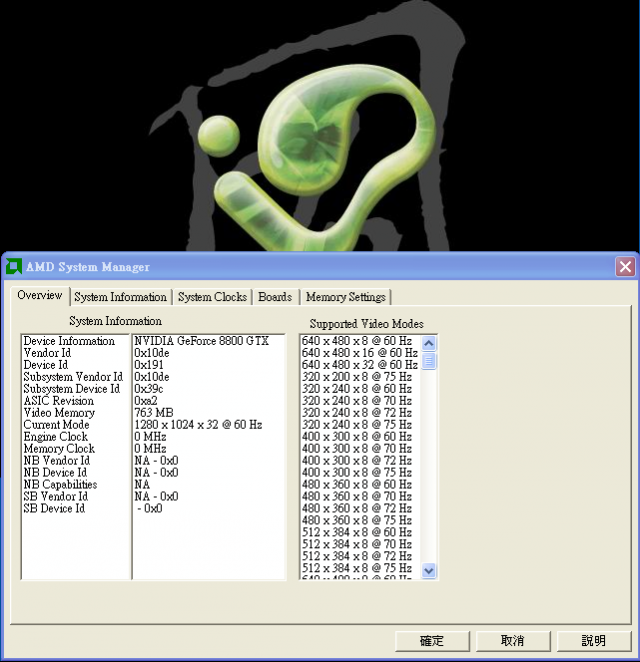This screenshot has height=662, width=640.
Task: Select 320 x 240 x 8 @ 60 Hz mode
Action: pyautogui.click(x=357, y=389)
